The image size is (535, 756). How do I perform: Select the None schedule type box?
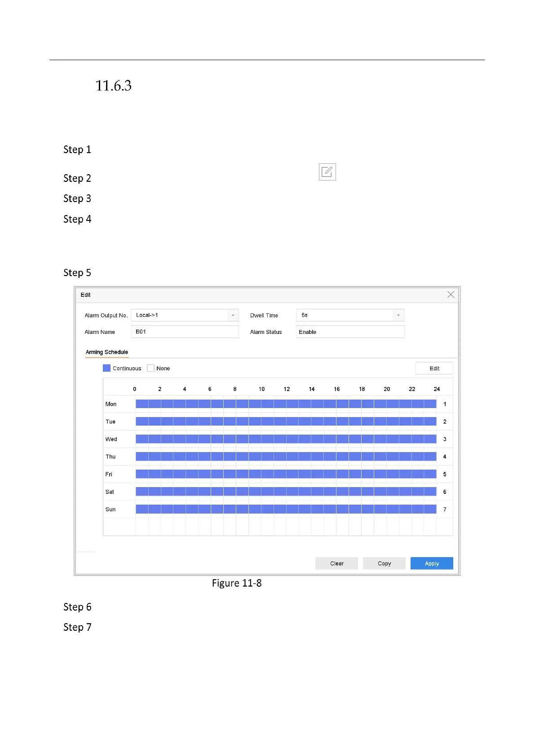[x=151, y=368]
